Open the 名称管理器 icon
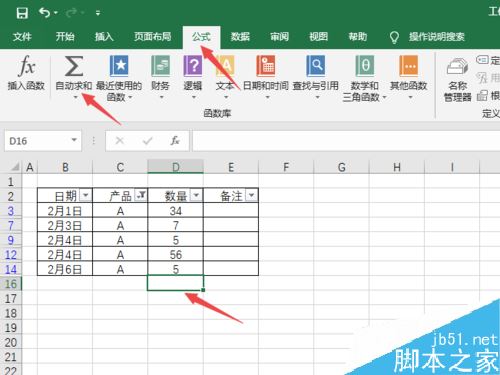The height and width of the screenshot is (375, 500). tap(457, 67)
